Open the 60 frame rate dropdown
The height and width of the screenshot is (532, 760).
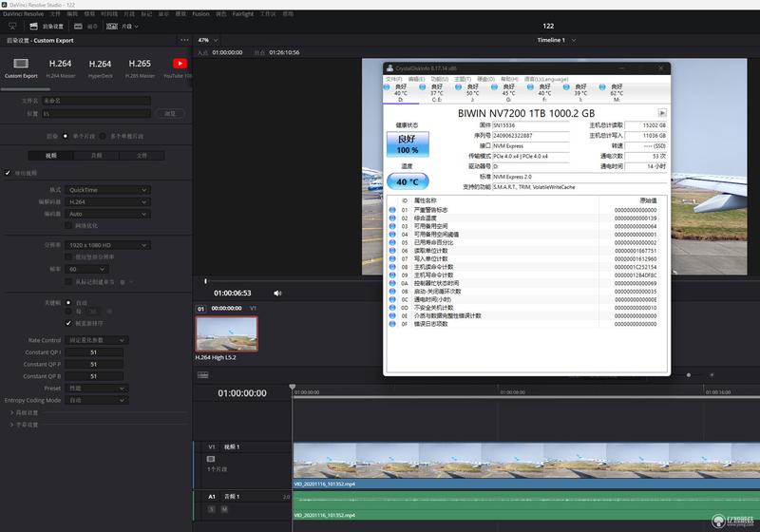click(86, 269)
